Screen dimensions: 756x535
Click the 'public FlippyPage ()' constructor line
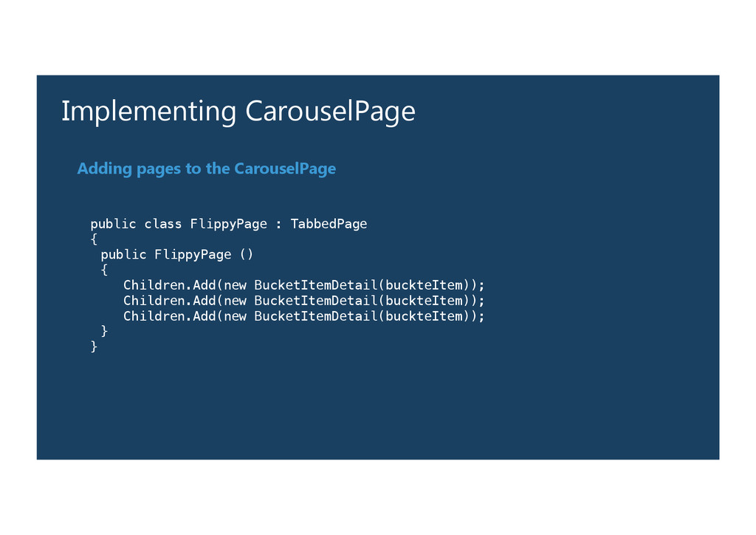coord(176,254)
